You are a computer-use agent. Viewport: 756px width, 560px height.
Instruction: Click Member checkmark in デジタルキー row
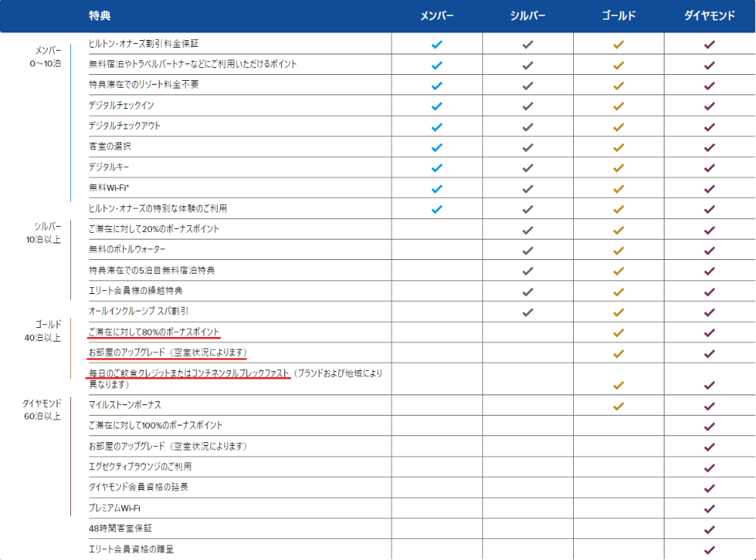[x=437, y=169]
